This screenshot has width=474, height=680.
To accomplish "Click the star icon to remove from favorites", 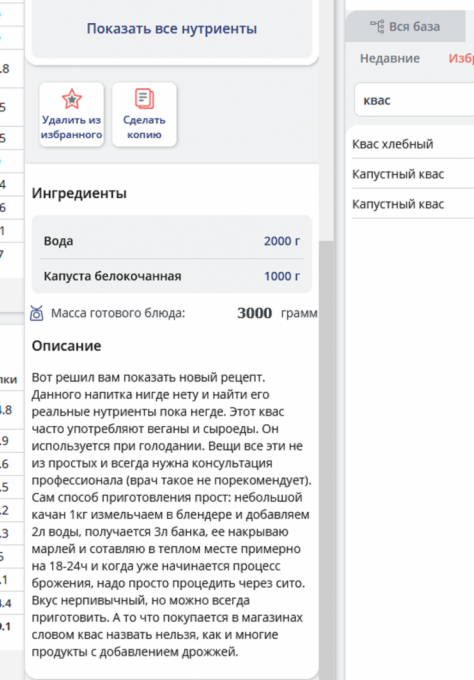I will coord(72,99).
